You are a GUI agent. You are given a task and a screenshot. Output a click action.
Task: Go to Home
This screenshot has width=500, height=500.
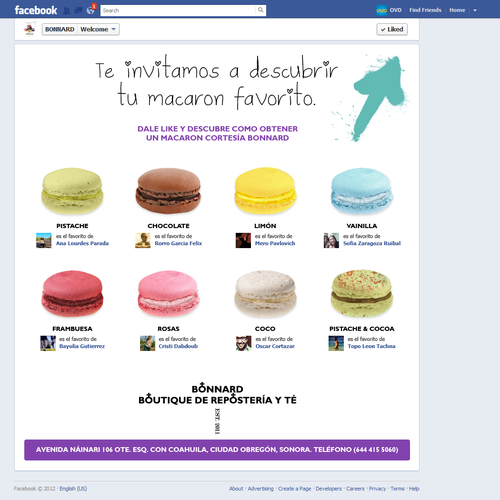coord(457,10)
